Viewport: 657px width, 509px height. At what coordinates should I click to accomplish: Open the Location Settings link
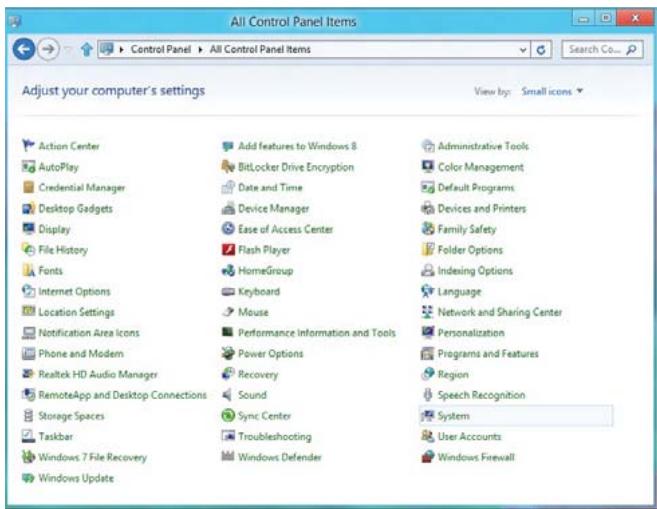[76, 312]
